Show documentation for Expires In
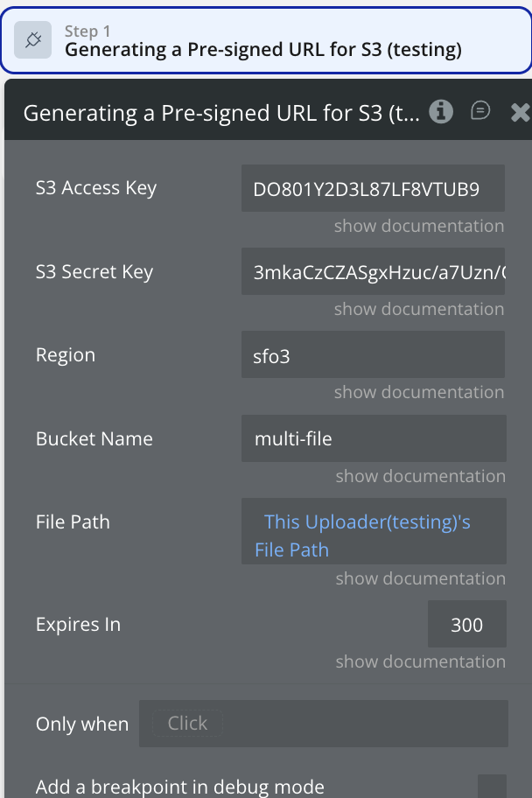 coord(420,661)
